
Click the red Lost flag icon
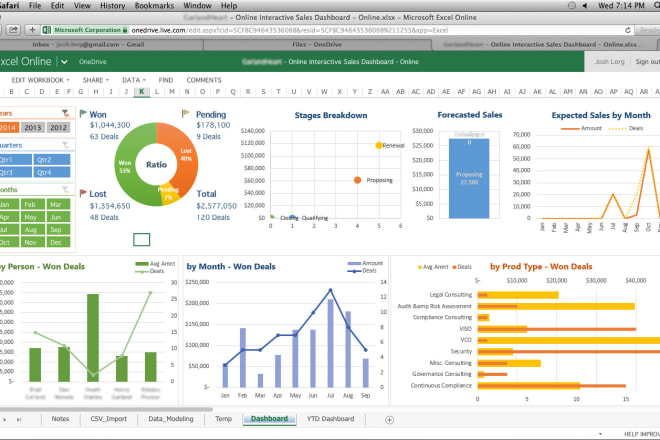pos(83,193)
